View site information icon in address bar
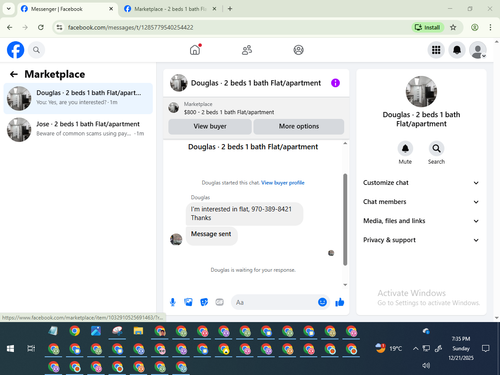500x375 pixels. [x=59, y=27]
